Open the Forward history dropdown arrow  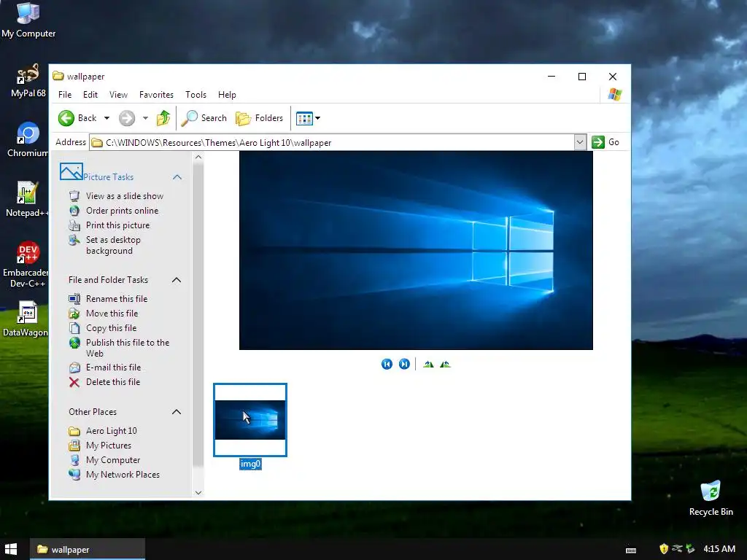coord(145,118)
